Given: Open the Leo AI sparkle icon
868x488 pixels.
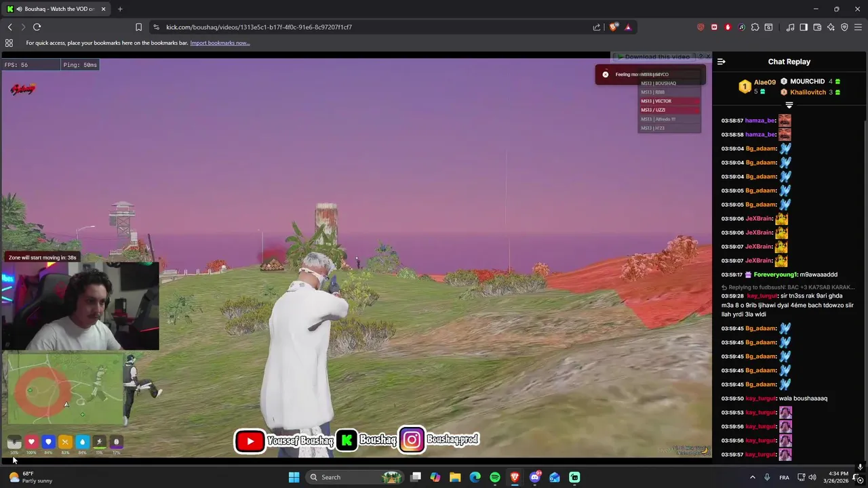Looking at the screenshot, I should [831, 27].
